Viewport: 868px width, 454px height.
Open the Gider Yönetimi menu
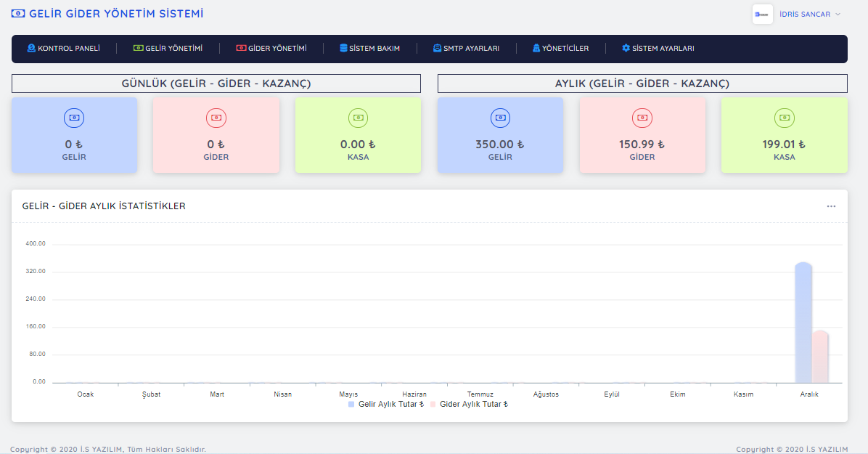pos(271,49)
